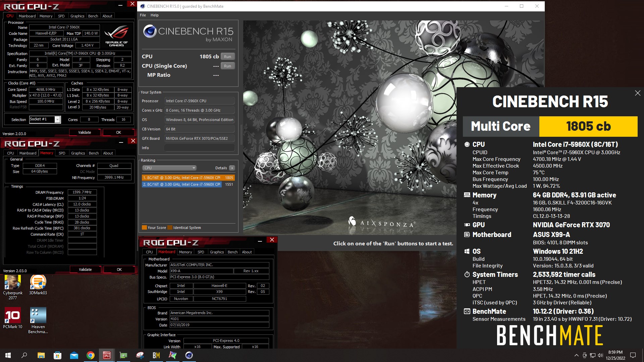This screenshot has height=362, width=644.
Task: Open Microsoft Store from the taskbar
Action: [x=57, y=355]
